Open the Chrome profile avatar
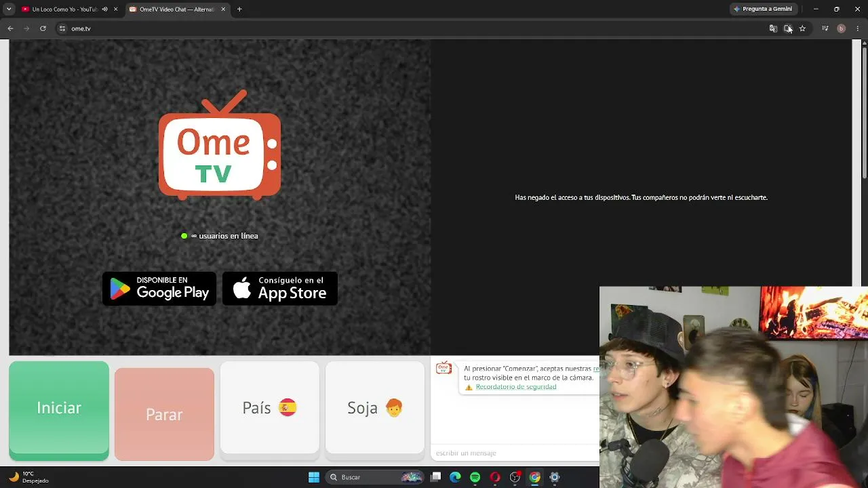This screenshot has width=868, height=488. pyautogui.click(x=842, y=28)
